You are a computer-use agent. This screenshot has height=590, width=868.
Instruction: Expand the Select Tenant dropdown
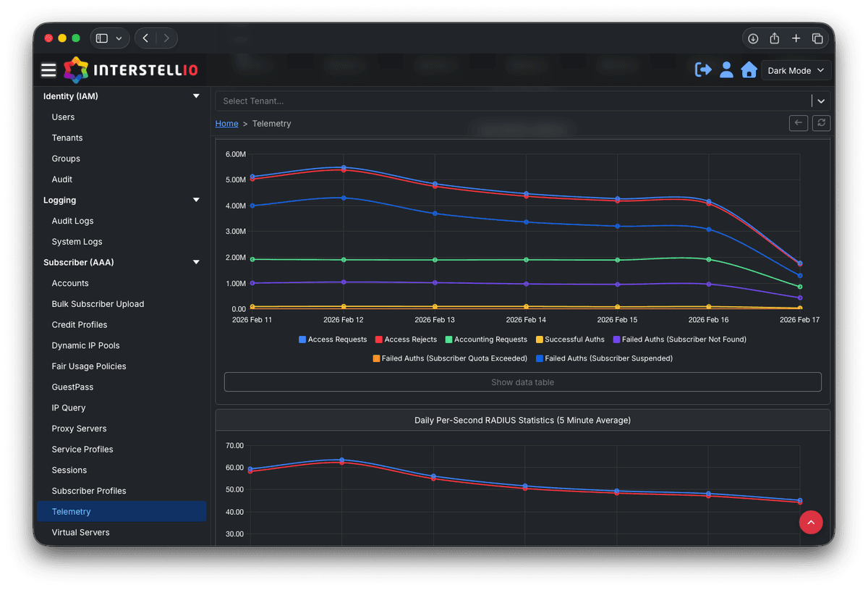820,101
